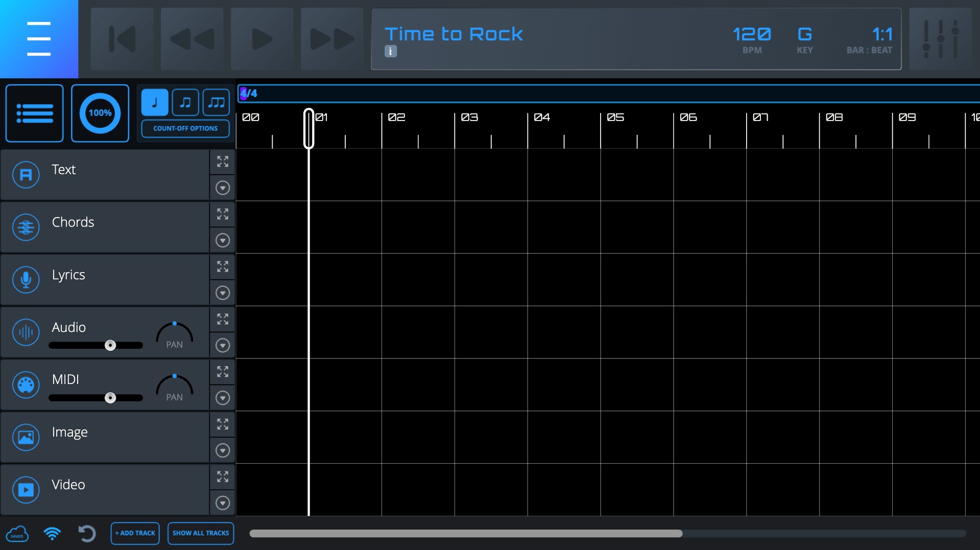Open the hamburger menu top left
This screenshot has width=980, height=550.
pyautogui.click(x=38, y=39)
